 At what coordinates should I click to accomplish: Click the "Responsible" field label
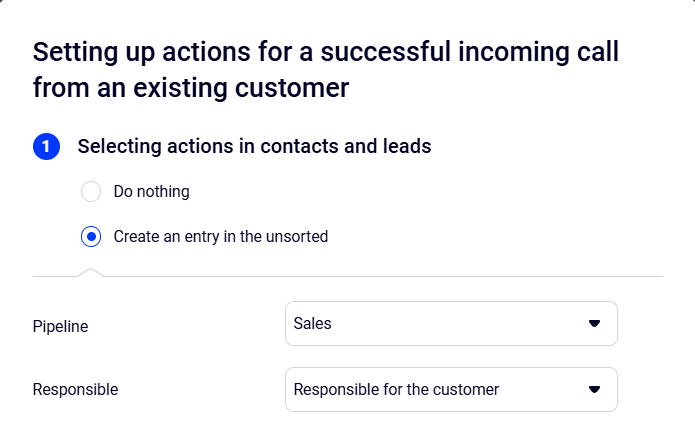tap(75, 390)
